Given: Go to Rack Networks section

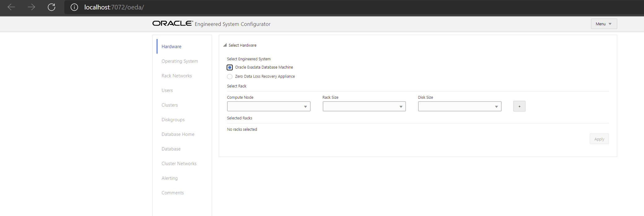Looking at the screenshot, I should [177, 76].
